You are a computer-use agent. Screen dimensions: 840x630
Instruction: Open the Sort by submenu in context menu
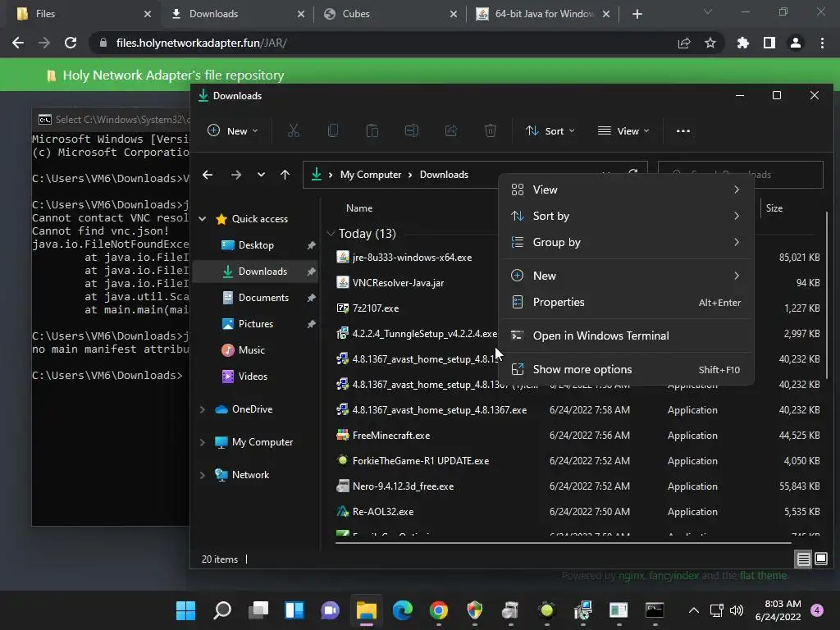626,216
